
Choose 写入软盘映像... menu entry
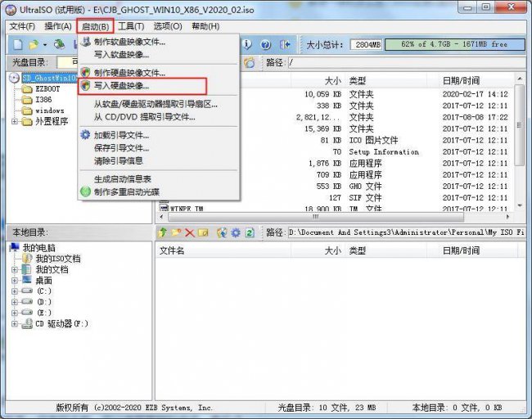(159, 54)
